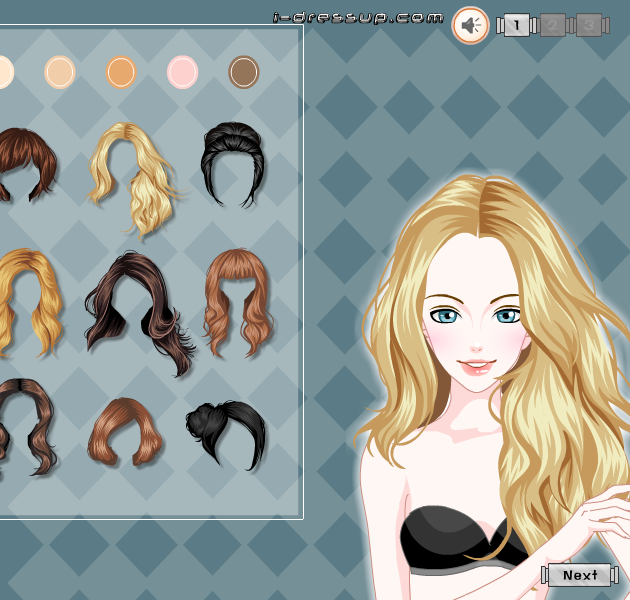The image size is (630, 600).
Task: Select the dark brown skin tone swatch
Action: pyautogui.click(x=244, y=72)
